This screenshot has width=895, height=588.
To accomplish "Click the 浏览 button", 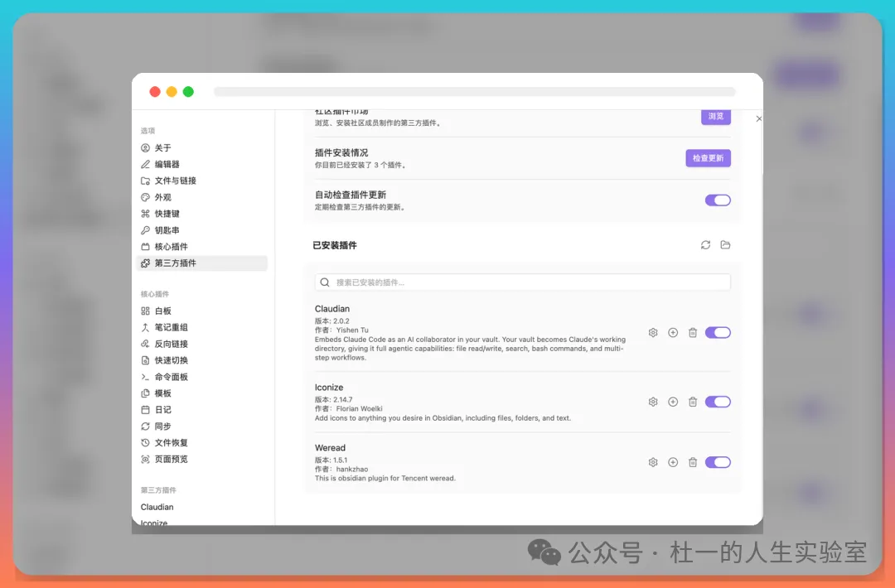I will (716, 116).
